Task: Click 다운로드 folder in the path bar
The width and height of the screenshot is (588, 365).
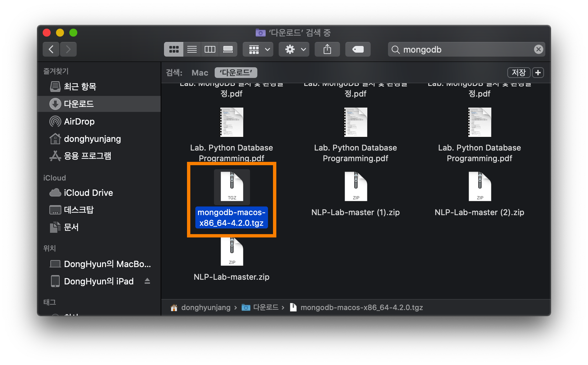Action: [266, 307]
